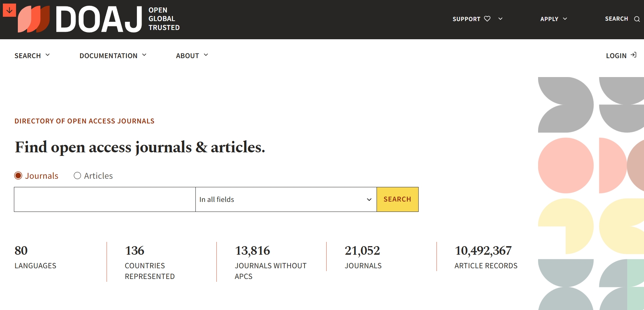The width and height of the screenshot is (644, 310).
Task: Expand the About menu chevron
Action: coord(206,55)
